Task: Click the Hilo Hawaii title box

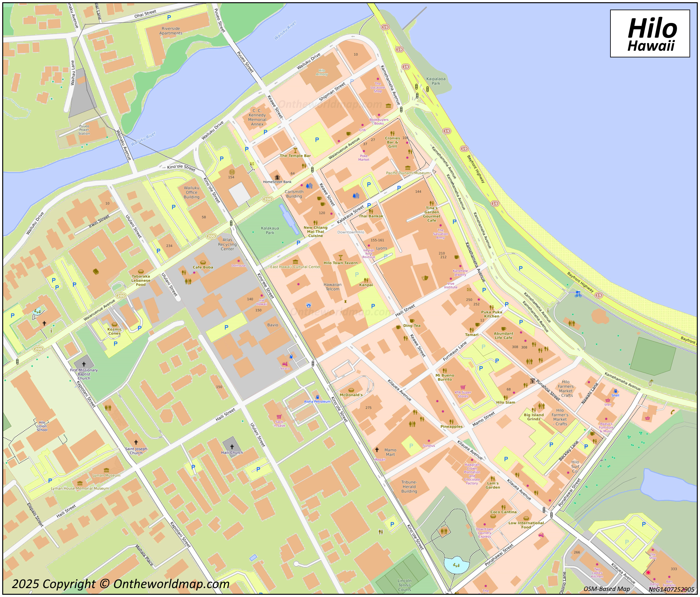Action: tap(650, 33)
